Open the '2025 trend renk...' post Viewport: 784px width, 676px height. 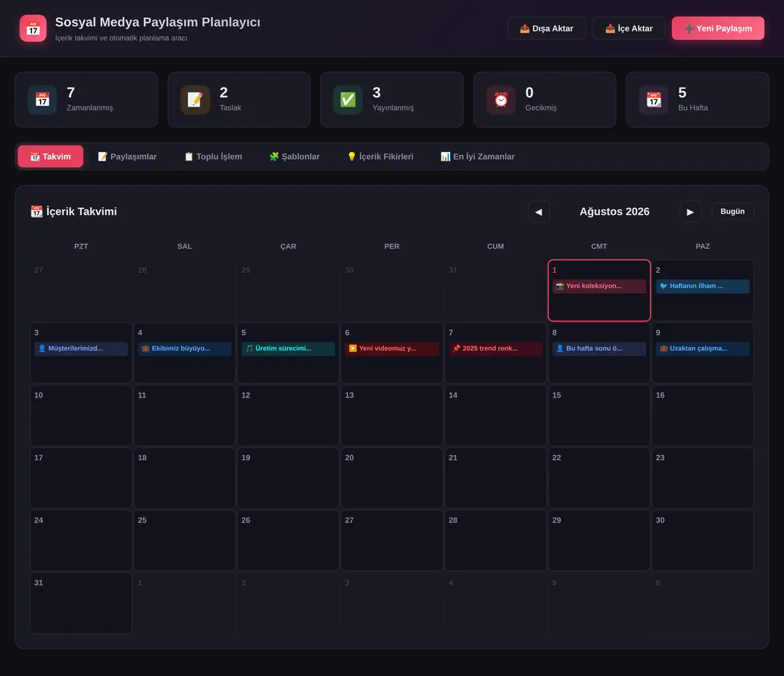(x=495, y=348)
